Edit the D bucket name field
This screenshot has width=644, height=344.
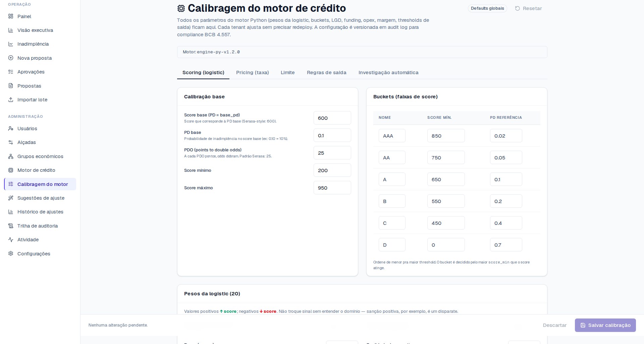point(392,245)
